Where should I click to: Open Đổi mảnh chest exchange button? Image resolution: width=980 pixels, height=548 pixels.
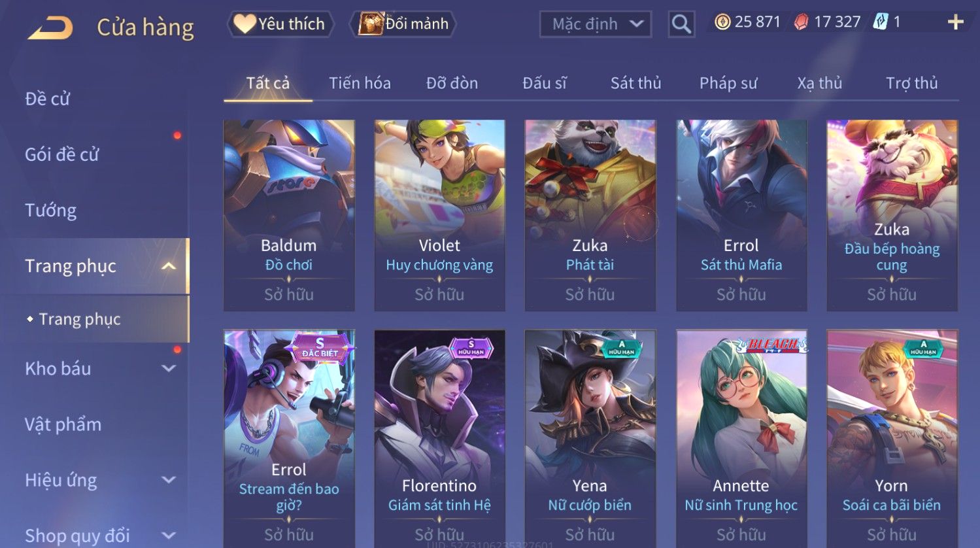403,24
